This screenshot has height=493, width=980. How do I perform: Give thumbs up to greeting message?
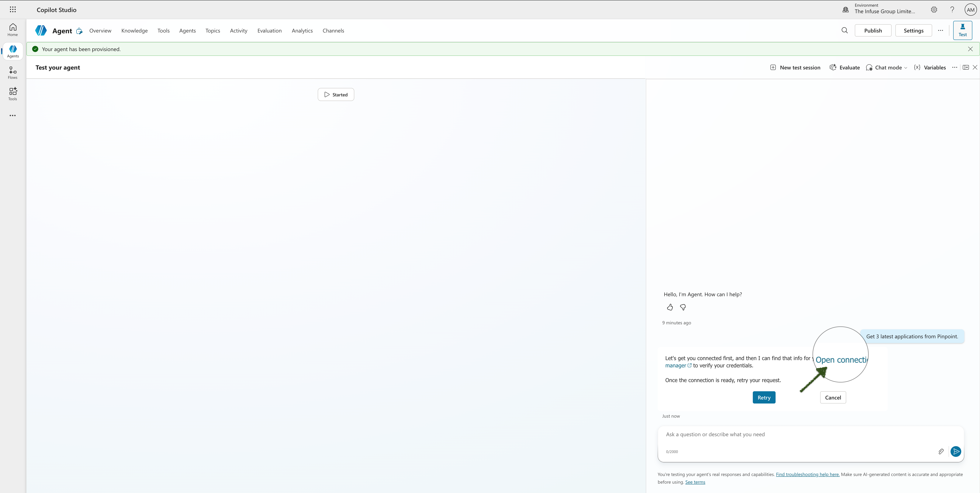670,307
